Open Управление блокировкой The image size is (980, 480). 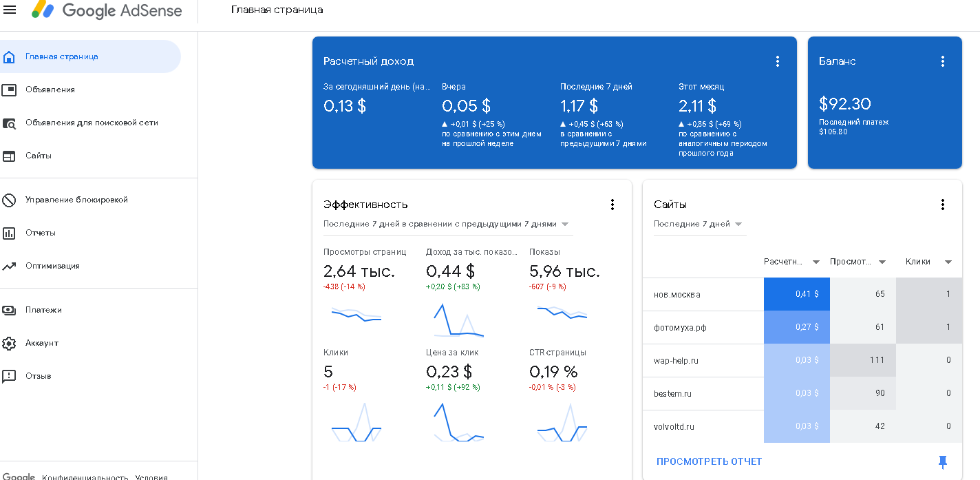point(90,200)
